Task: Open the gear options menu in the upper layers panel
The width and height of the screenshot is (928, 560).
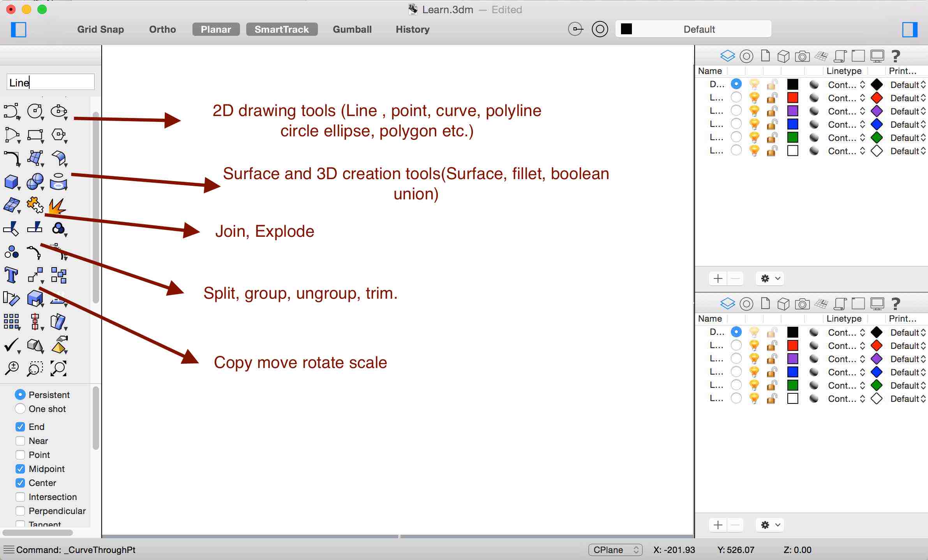Action: 770,278
